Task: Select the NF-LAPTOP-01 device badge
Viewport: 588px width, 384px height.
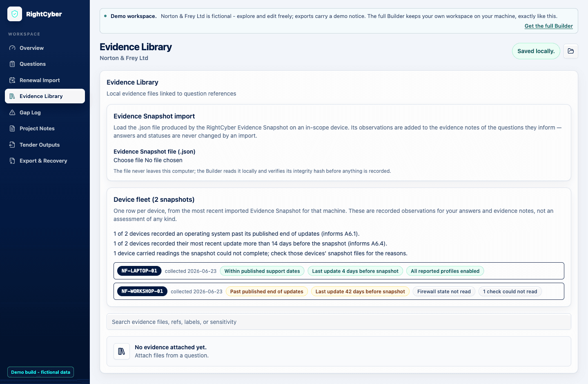Action: coord(139,271)
